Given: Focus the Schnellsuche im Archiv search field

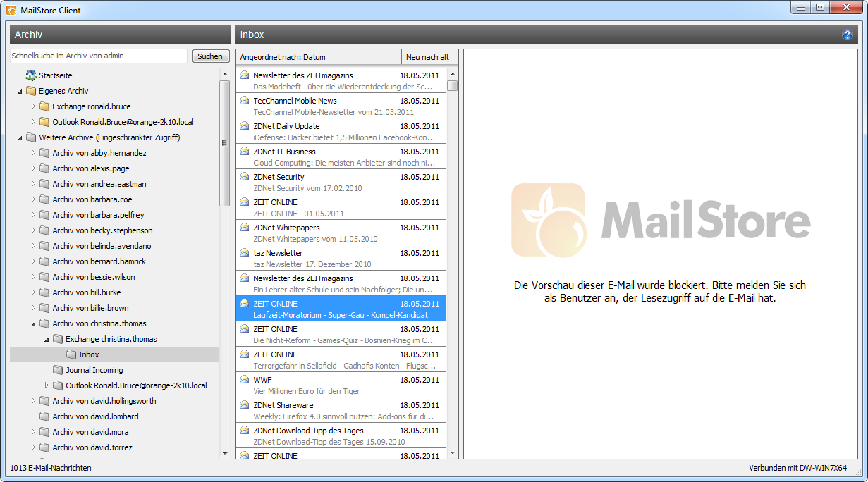Looking at the screenshot, I should [x=99, y=56].
